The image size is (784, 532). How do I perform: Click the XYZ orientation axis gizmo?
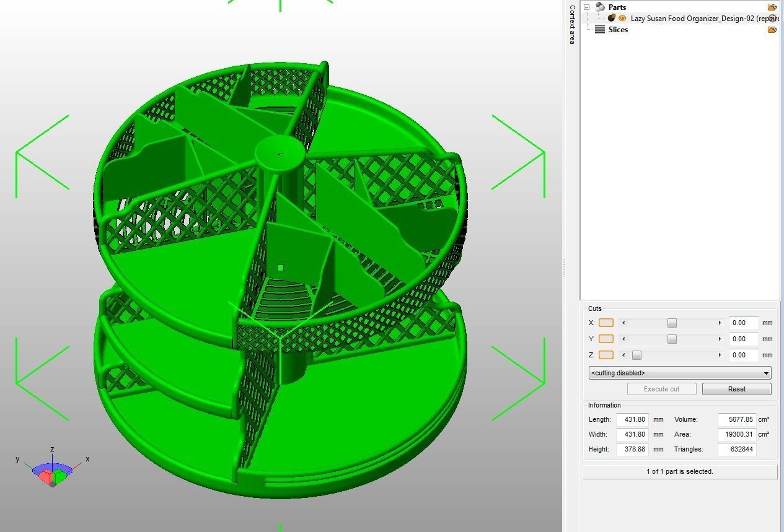53,468
